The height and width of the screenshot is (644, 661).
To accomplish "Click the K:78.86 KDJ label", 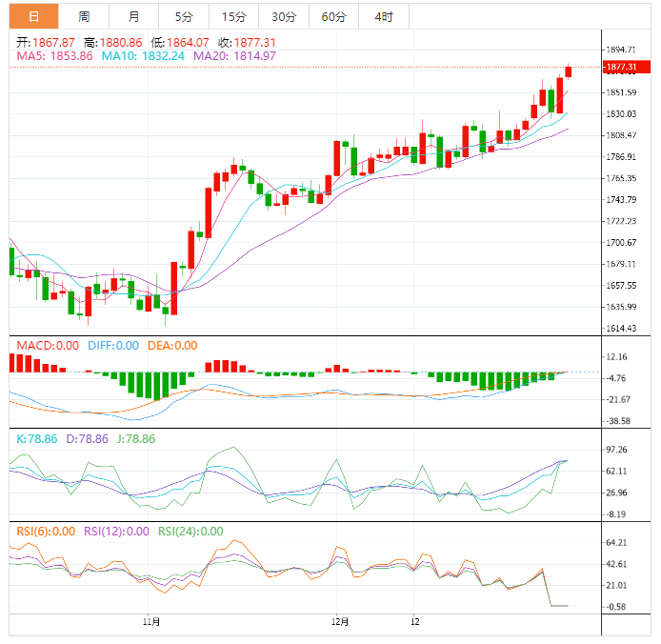I will point(37,439).
